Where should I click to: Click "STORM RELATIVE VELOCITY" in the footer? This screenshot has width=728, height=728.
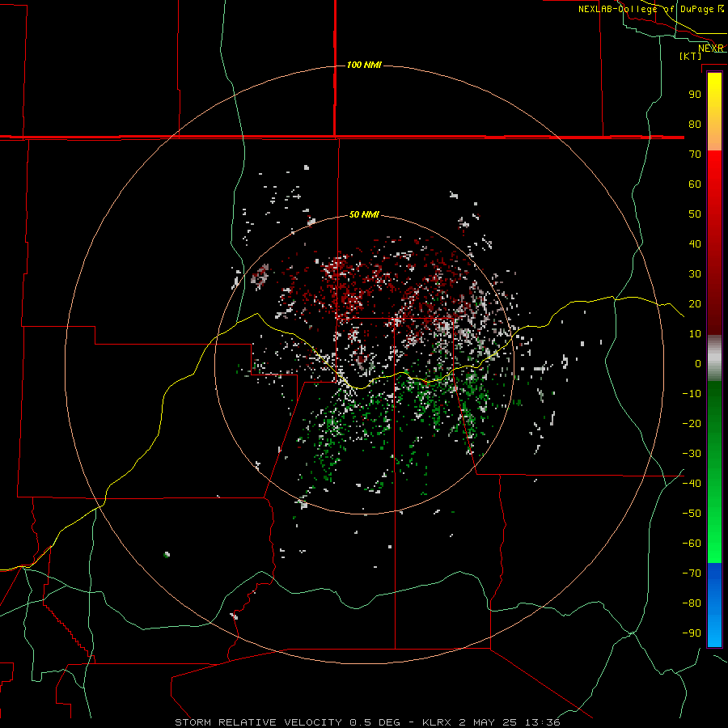pos(258,722)
